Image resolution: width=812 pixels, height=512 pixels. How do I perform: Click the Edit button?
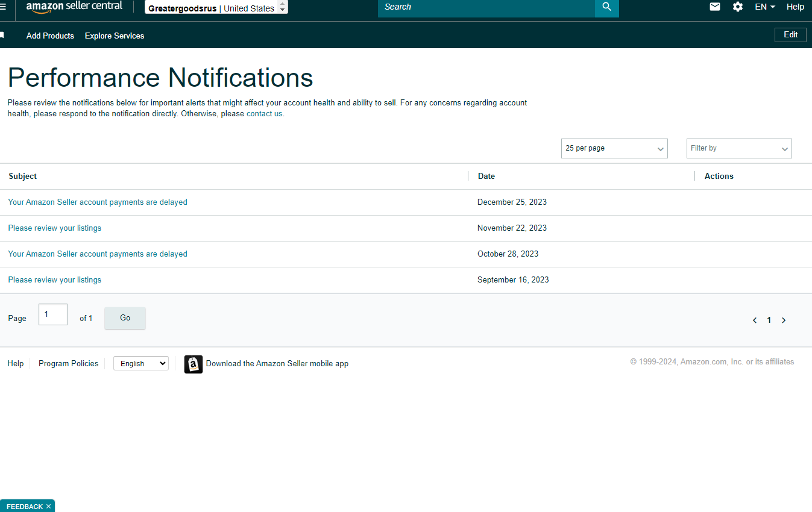tap(790, 35)
